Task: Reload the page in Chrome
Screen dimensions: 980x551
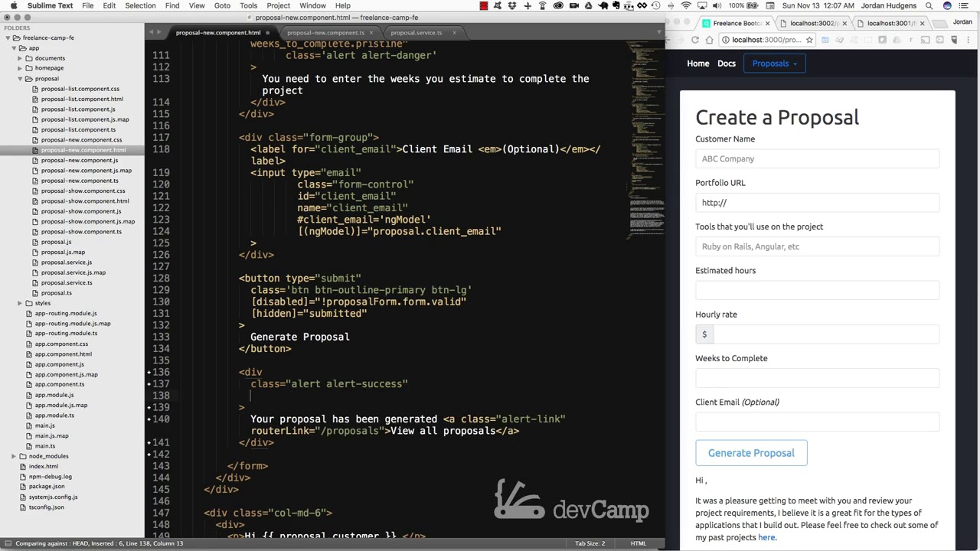Action: pos(695,40)
